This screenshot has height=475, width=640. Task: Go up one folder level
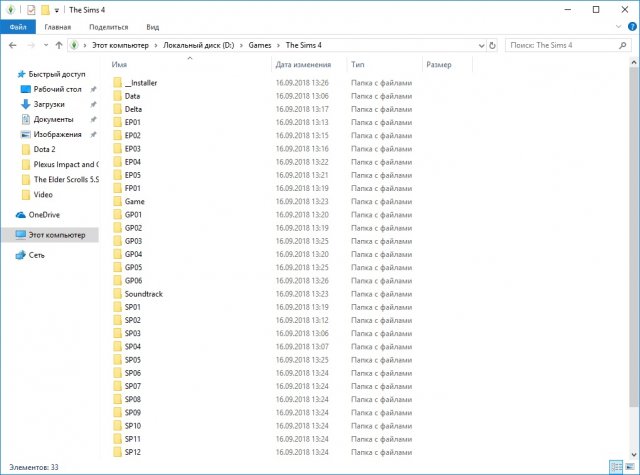point(59,45)
